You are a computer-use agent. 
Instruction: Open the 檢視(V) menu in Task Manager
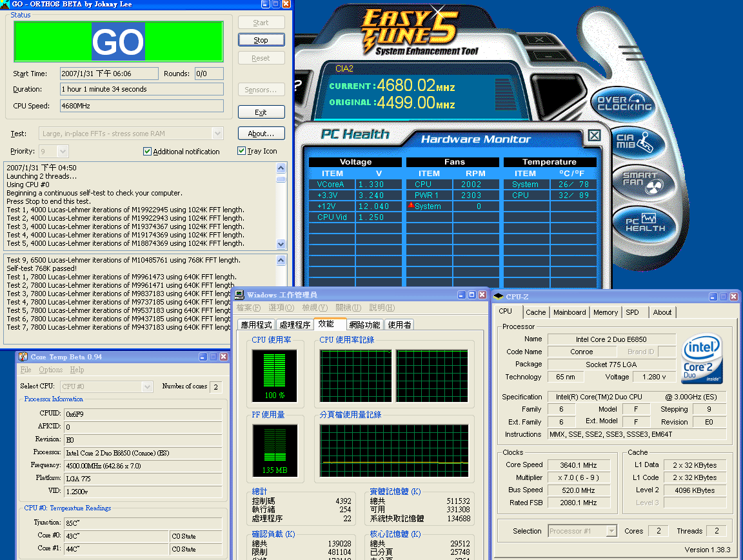(x=315, y=308)
